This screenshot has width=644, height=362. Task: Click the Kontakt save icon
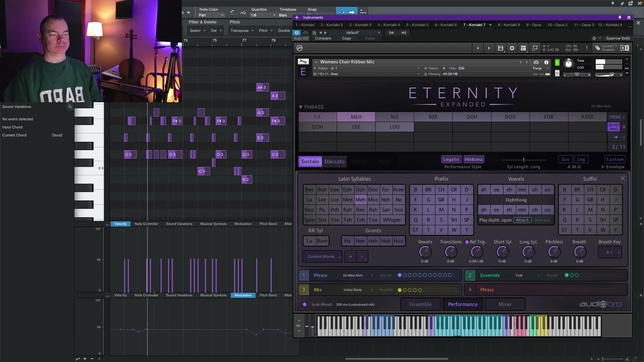tap(501, 48)
